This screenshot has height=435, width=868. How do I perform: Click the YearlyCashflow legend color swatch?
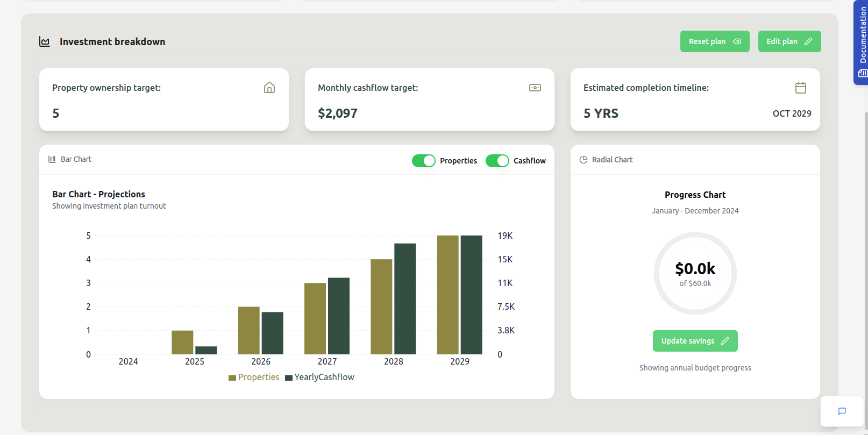(289, 378)
